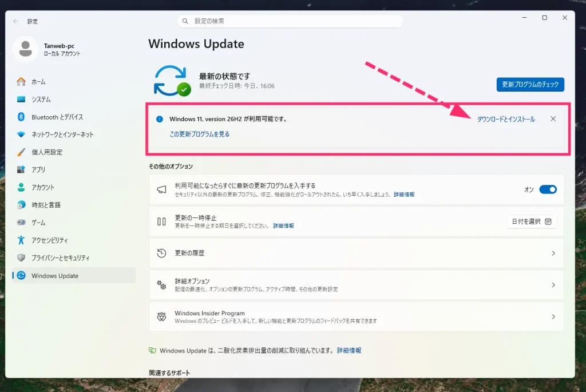Click the gears icon for 詳細オプション
This screenshot has height=392, width=586.
[161, 285]
